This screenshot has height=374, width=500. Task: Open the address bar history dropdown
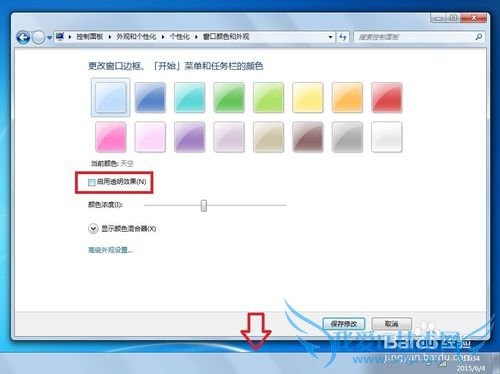tap(330, 37)
